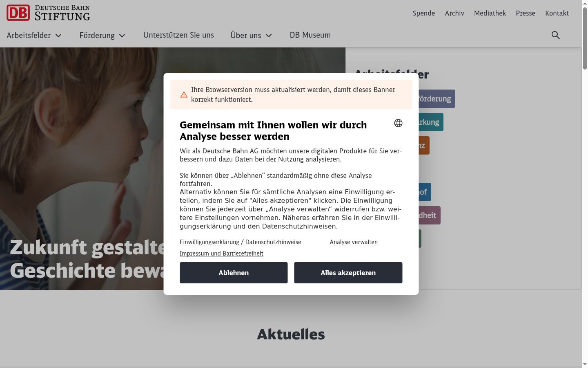Open the Presse link
Screen dimensions: 588x368
[526, 13]
